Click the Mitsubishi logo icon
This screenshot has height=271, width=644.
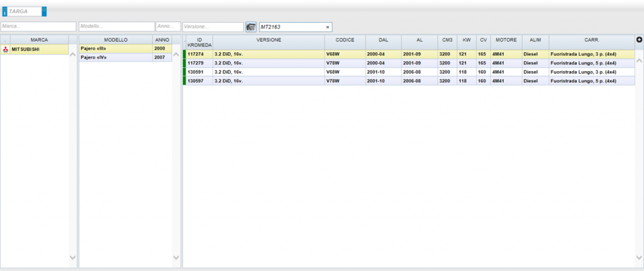click(5, 49)
